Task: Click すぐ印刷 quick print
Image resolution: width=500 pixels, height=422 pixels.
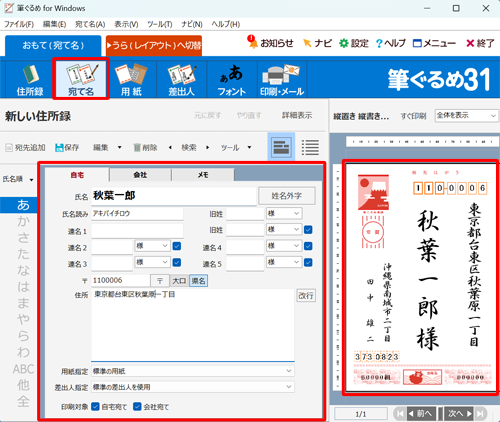Action: pyautogui.click(x=413, y=116)
